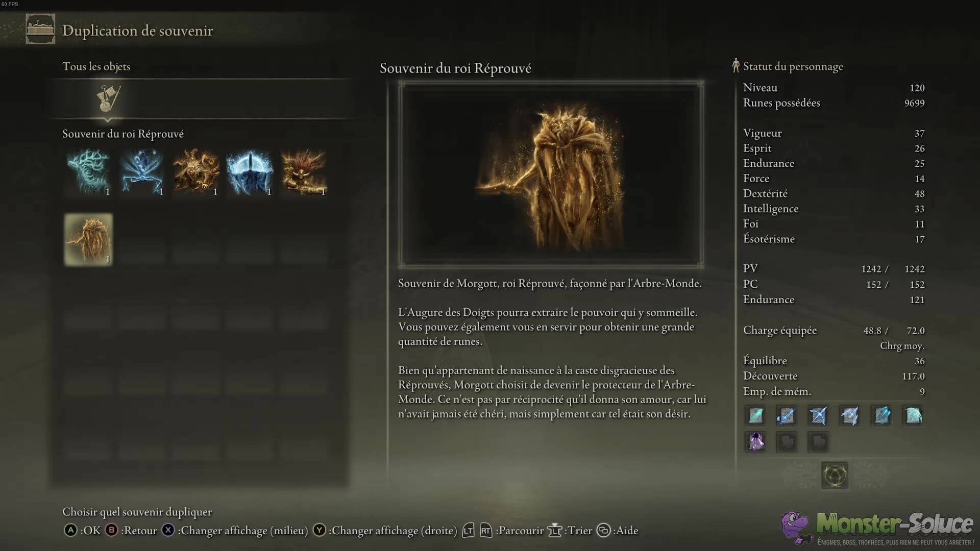Click the Morgott remembrance preview image
The image size is (980, 551).
click(x=551, y=174)
